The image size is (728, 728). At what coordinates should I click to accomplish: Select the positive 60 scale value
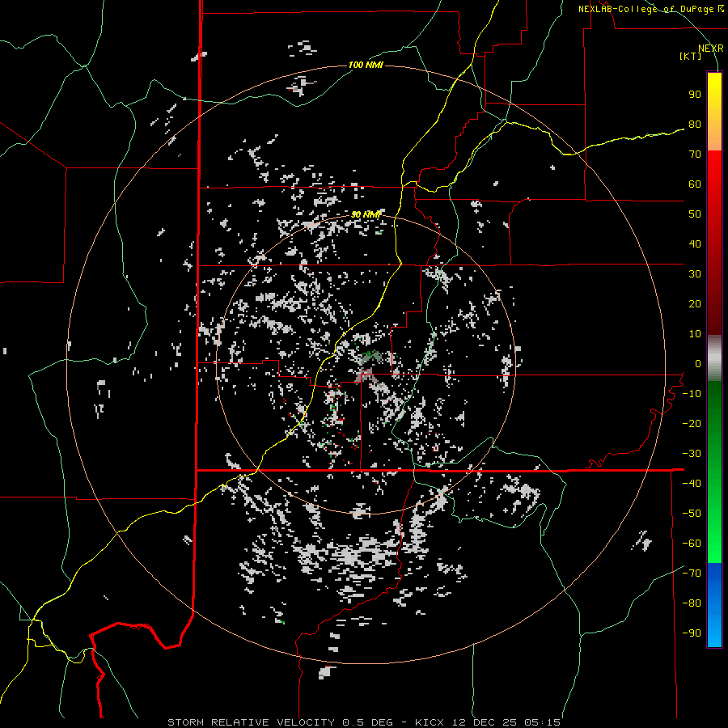pos(695,184)
